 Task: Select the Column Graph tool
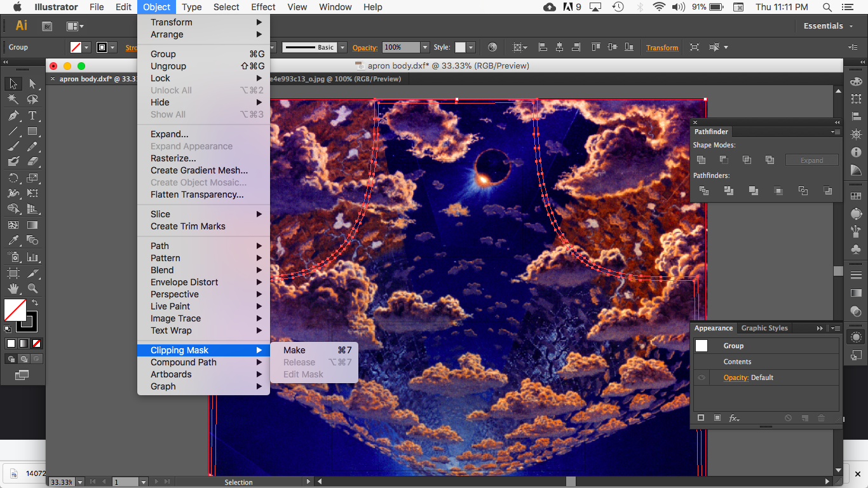[32, 257]
